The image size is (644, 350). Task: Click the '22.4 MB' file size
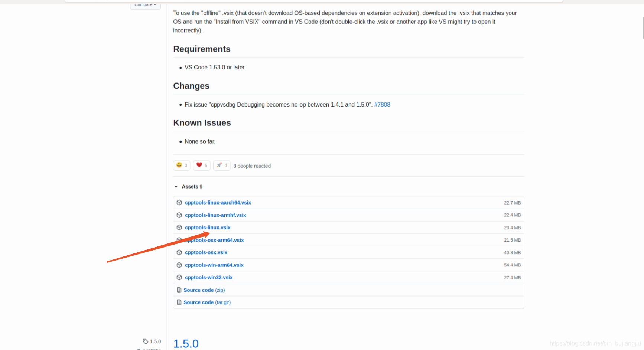tap(512, 215)
